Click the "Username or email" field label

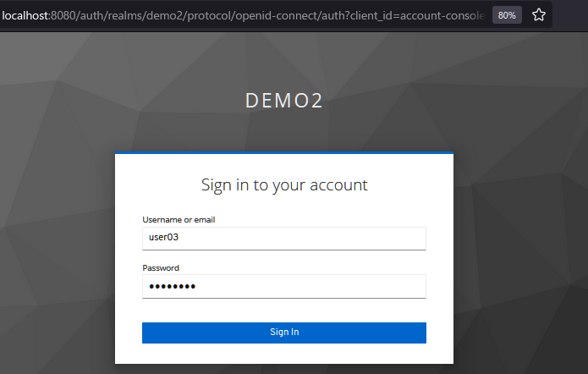point(179,220)
